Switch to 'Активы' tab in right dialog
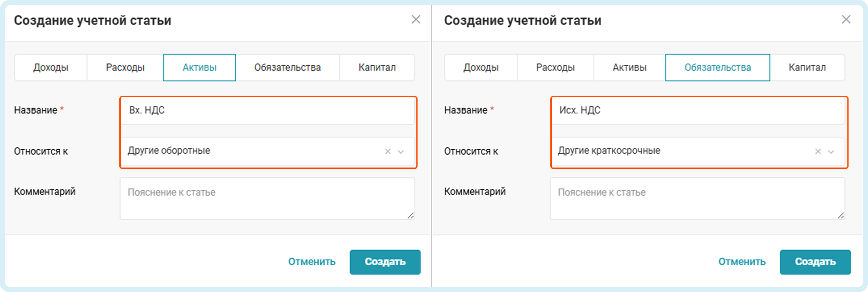Viewport: 868px width, 292px height. coord(629,68)
